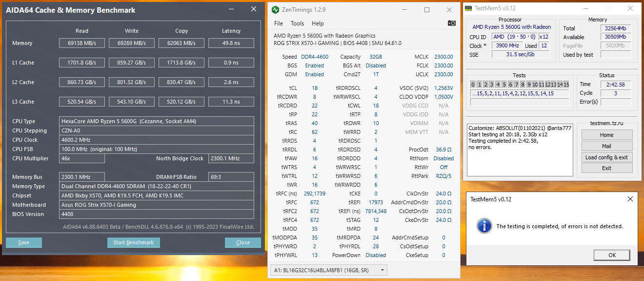Click the Memory Latency value 49.8 ns

(x=231, y=43)
